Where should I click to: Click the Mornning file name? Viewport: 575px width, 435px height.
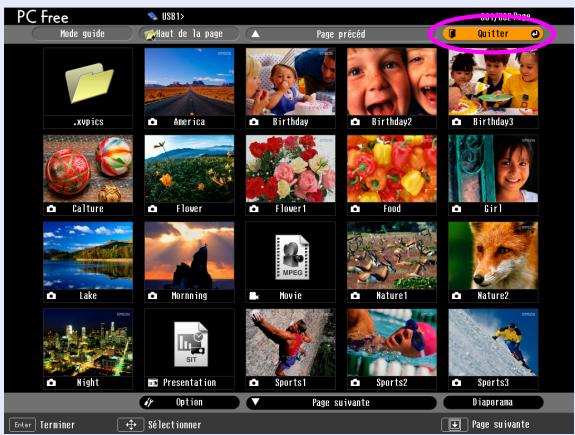point(189,296)
